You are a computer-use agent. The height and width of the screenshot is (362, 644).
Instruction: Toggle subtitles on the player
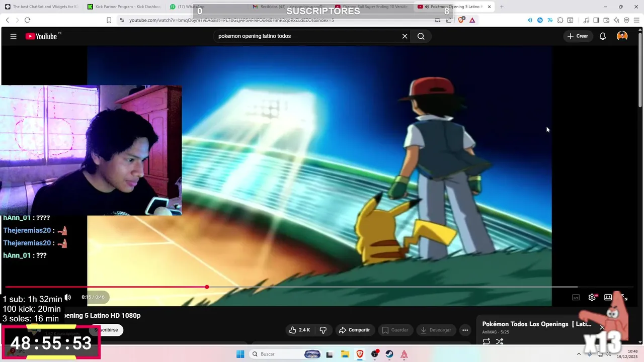tap(576, 297)
